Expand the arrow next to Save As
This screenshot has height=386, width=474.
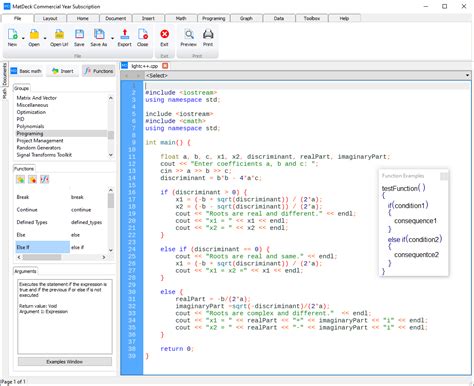pyautogui.click(x=112, y=38)
